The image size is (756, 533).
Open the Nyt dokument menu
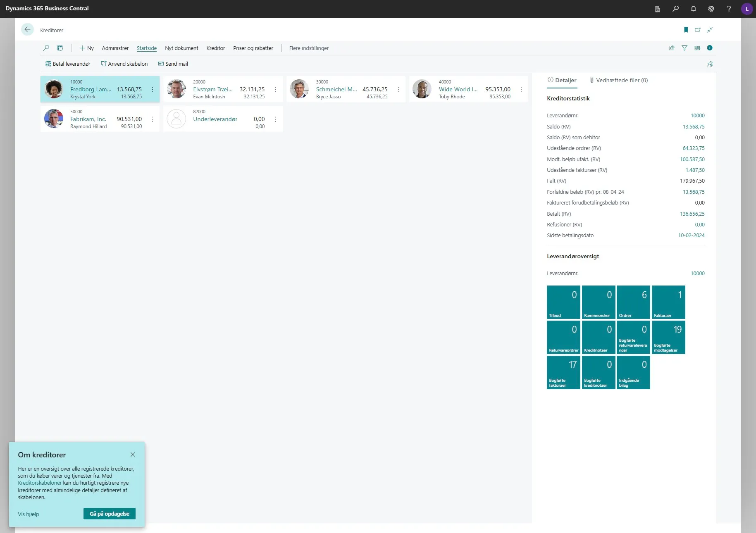(x=181, y=48)
